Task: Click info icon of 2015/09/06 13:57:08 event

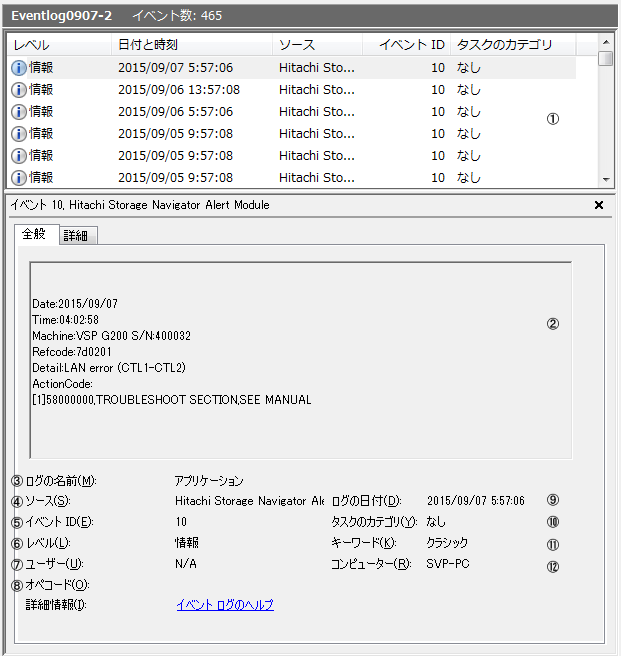Action: [x=19, y=90]
